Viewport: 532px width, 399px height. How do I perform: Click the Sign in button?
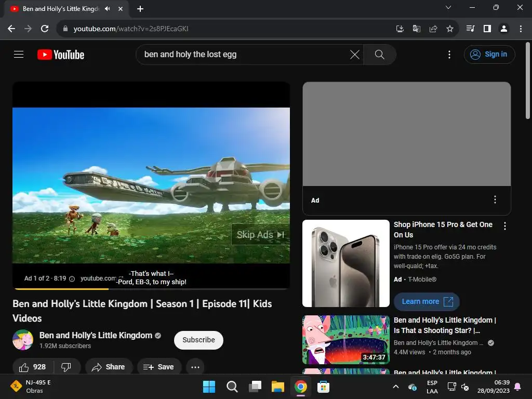[489, 54]
